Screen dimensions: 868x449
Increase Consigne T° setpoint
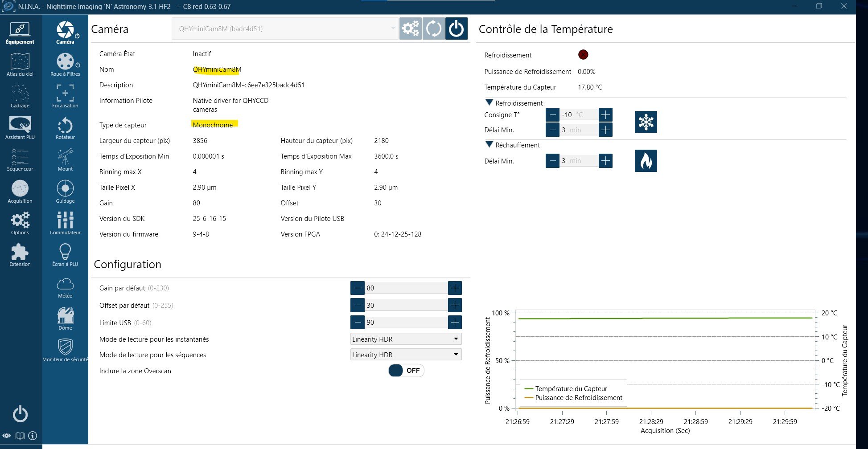click(605, 115)
